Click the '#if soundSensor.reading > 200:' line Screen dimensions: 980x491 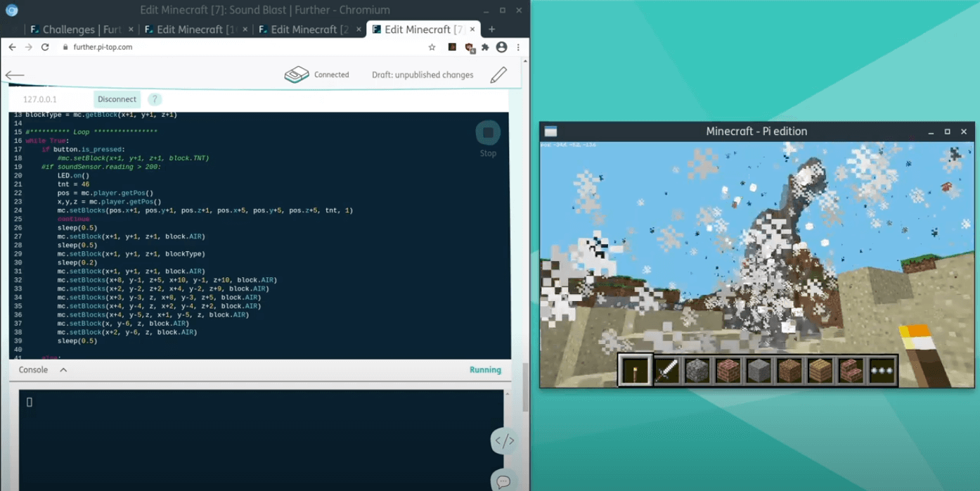click(101, 167)
